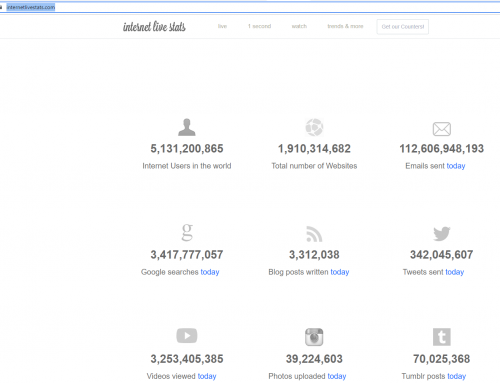Select the 3,253,405,385 videos counter
The image size is (500, 383).
(187, 359)
